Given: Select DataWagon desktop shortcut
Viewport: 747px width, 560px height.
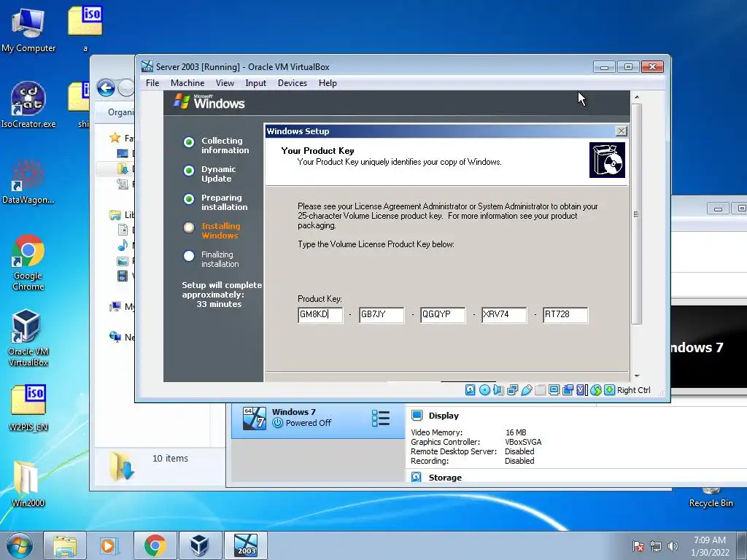Looking at the screenshot, I should (x=28, y=181).
